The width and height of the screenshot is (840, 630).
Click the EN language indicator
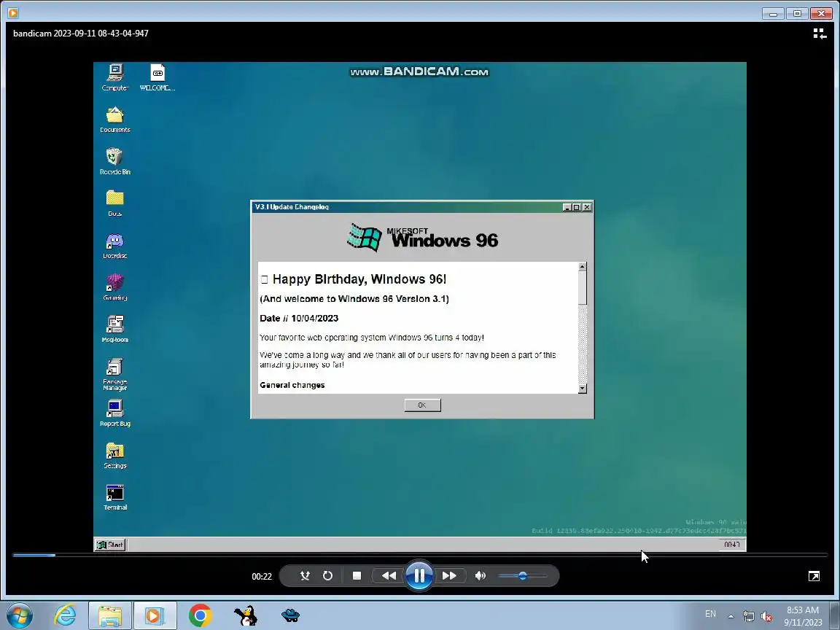click(710, 615)
